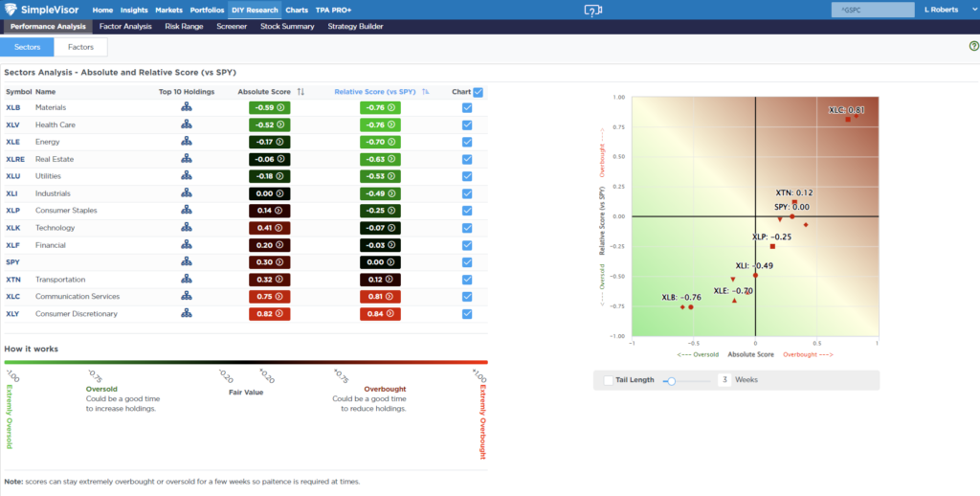Viewport: 980px width, 496px height.
Task: Open XTN relative score 0.12 details
Action: click(380, 280)
